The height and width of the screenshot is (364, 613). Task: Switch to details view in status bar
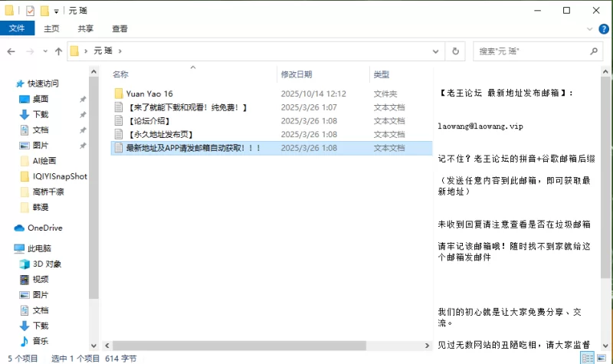(588, 358)
